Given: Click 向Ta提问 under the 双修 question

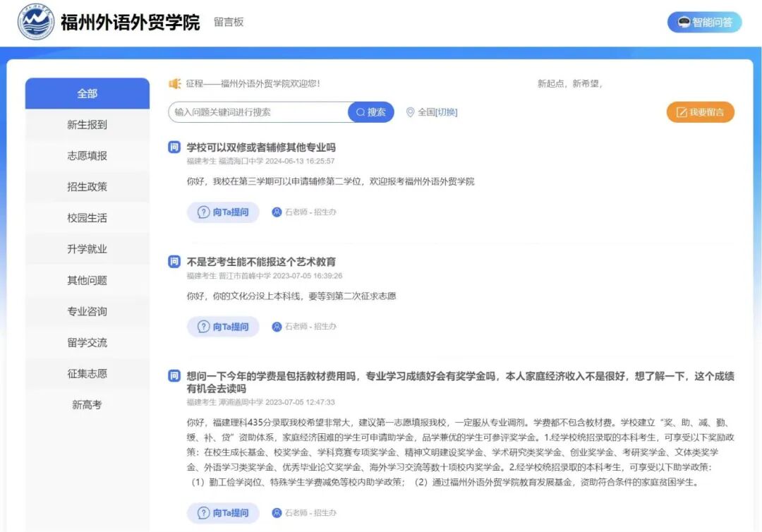Looking at the screenshot, I should (x=223, y=212).
